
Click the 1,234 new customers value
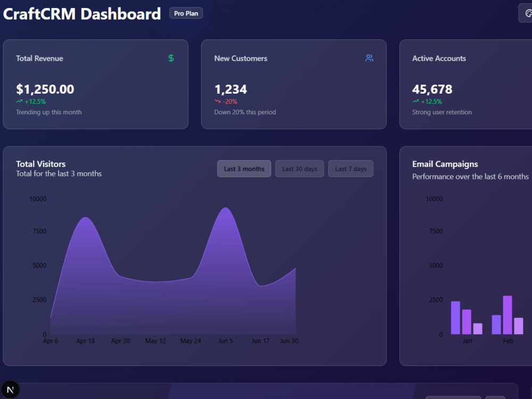click(231, 89)
